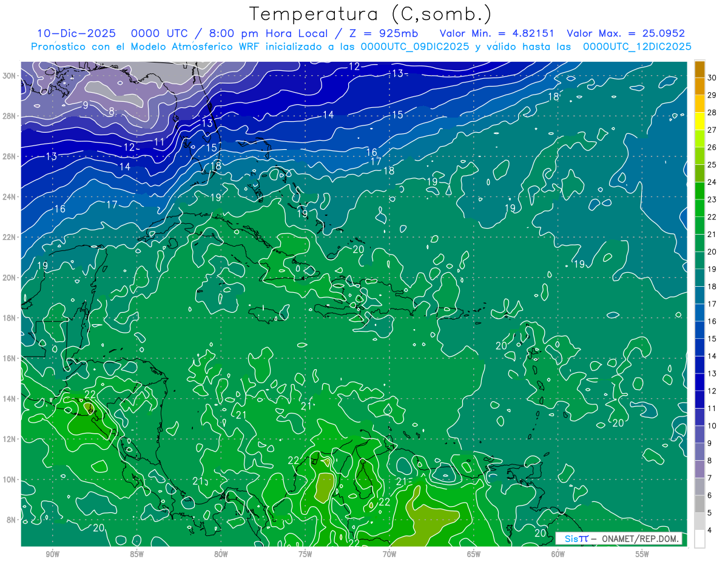Viewport: 728px width, 562px height.
Task: Click the 12N latitude axis label
Action: (x=10, y=439)
